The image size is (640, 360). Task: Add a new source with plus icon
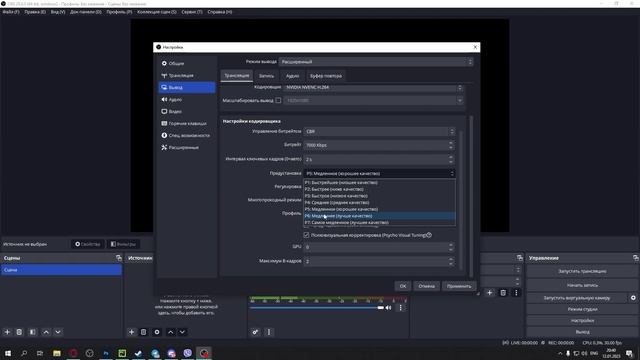click(131, 332)
